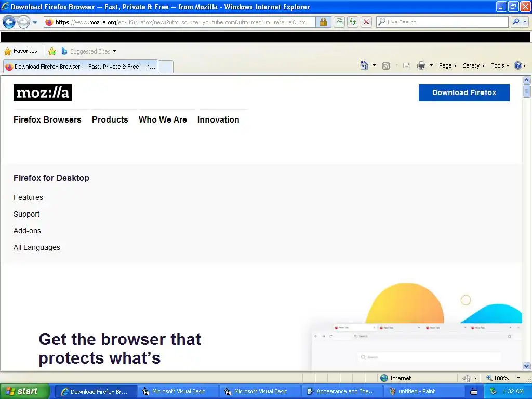Click the Forward navigation arrow
The image size is (532, 399).
(23, 22)
